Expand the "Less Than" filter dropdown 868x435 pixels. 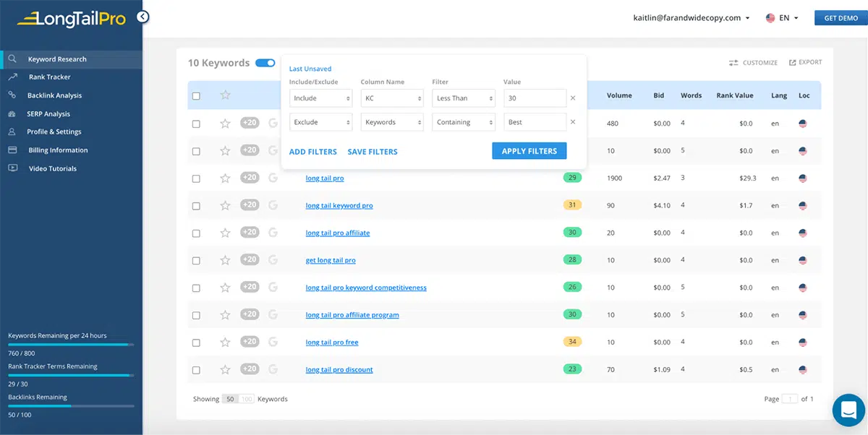pos(464,98)
